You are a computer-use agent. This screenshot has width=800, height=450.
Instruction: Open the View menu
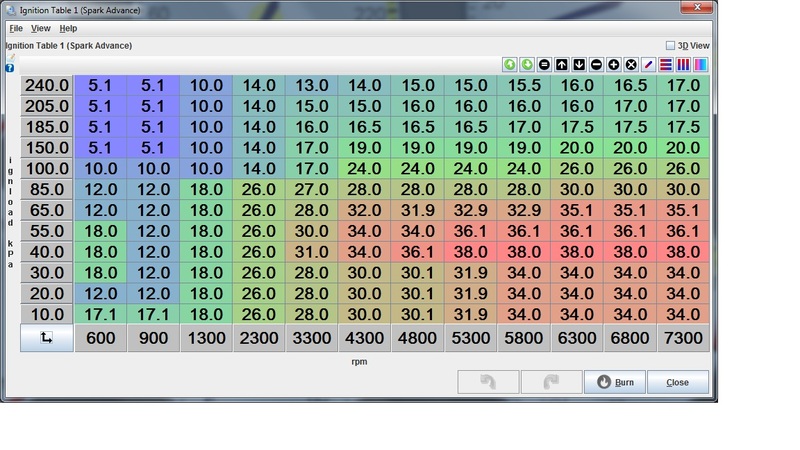pos(40,29)
